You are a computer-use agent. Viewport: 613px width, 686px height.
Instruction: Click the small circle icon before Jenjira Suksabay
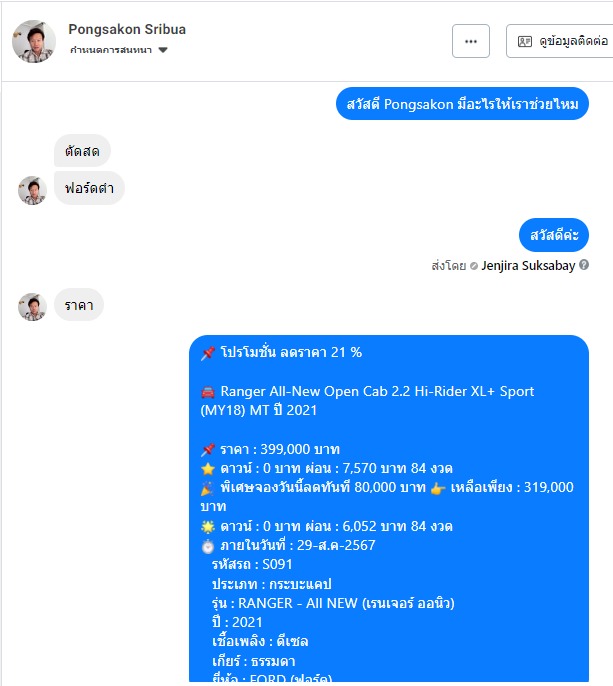(x=474, y=266)
